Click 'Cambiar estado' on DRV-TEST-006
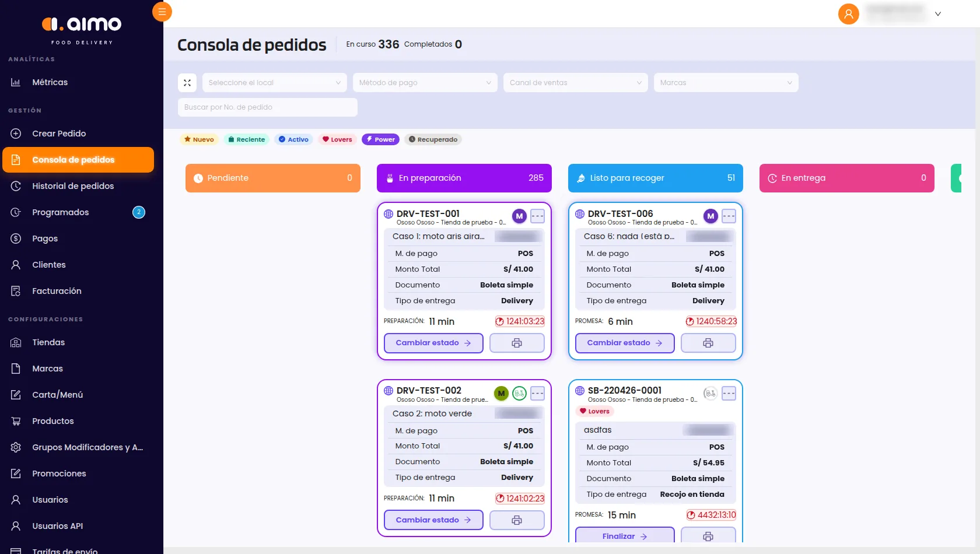980x554 pixels. pos(625,343)
